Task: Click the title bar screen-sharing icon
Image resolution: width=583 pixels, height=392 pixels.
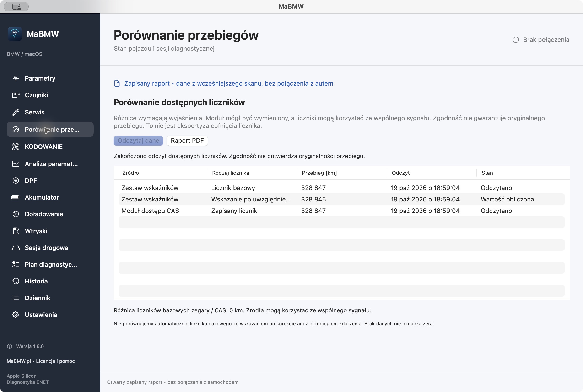Action: pyautogui.click(x=16, y=6)
